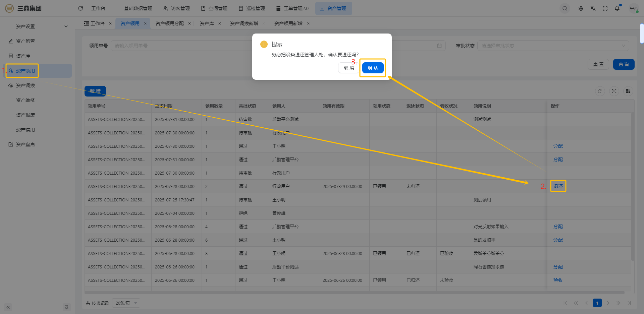Screen dimensions: 644x314
Task: Click the search icon in top bar
Action: pos(565,8)
